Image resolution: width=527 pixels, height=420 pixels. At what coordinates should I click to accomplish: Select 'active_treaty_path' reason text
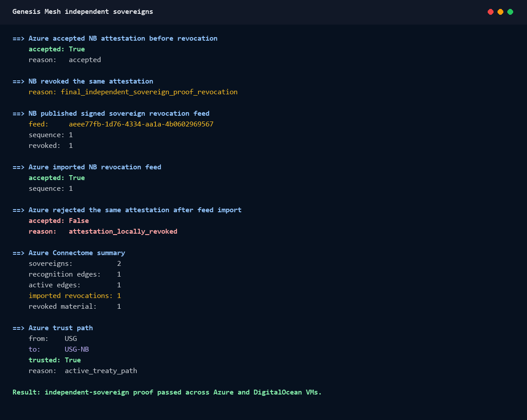pyautogui.click(x=101, y=371)
